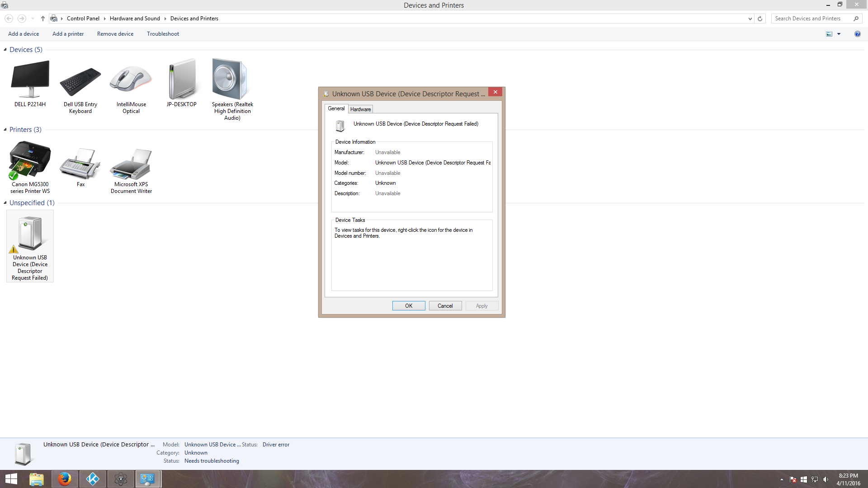Collapse the Unspecified group
Screen dimensions: 868x488
click(x=5, y=203)
